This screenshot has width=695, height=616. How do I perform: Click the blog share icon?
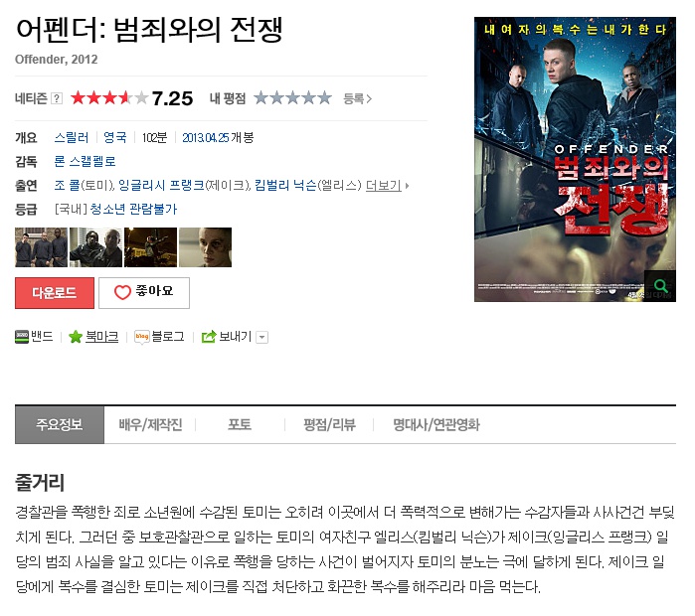pos(141,337)
